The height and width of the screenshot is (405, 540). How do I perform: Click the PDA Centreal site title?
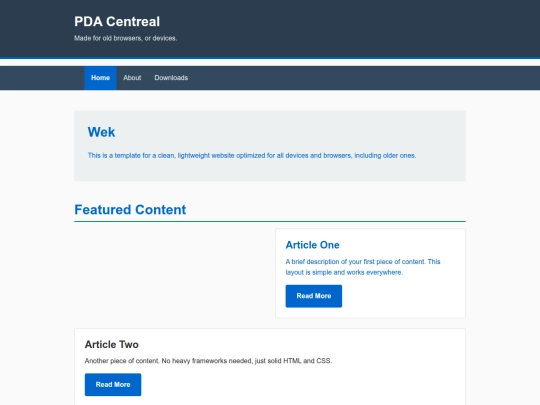(117, 21)
